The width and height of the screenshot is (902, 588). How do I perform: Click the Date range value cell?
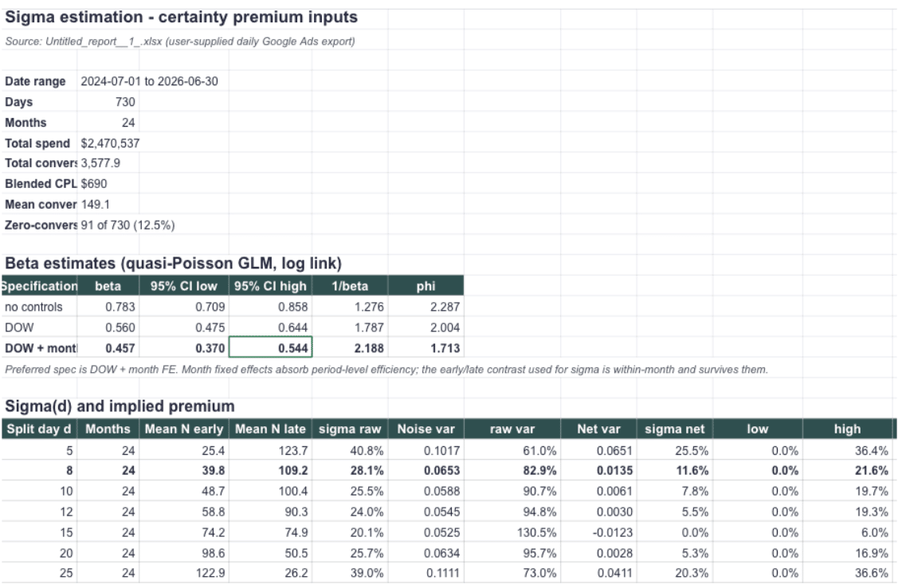pos(149,81)
